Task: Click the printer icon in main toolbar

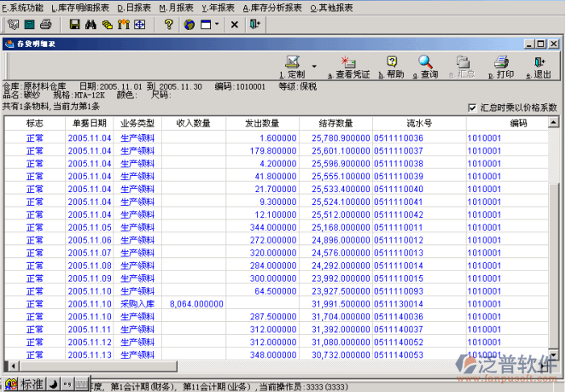Action: [x=45, y=24]
